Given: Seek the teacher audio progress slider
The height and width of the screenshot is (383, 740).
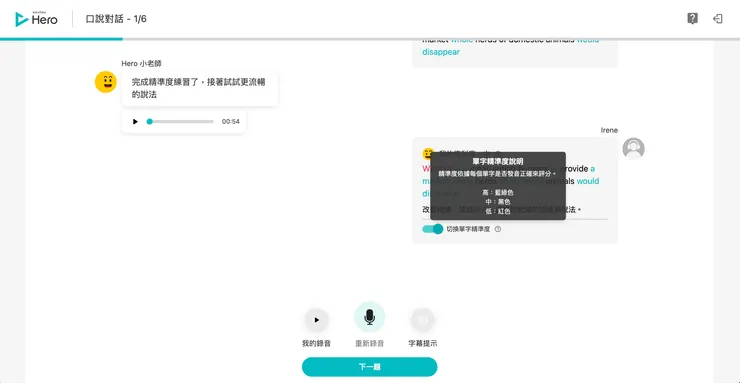Looking at the screenshot, I should (180, 122).
